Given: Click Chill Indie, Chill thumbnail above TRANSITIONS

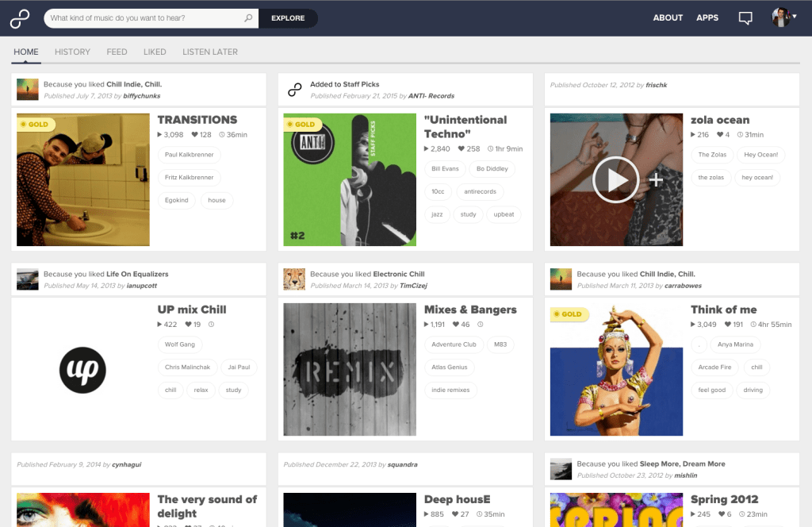Looking at the screenshot, I should click(28, 89).
